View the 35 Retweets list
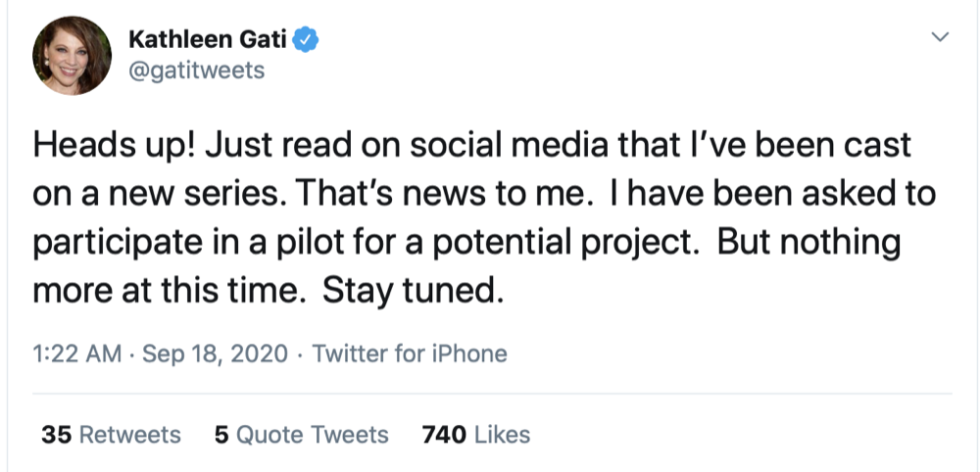 coord(111,434)
